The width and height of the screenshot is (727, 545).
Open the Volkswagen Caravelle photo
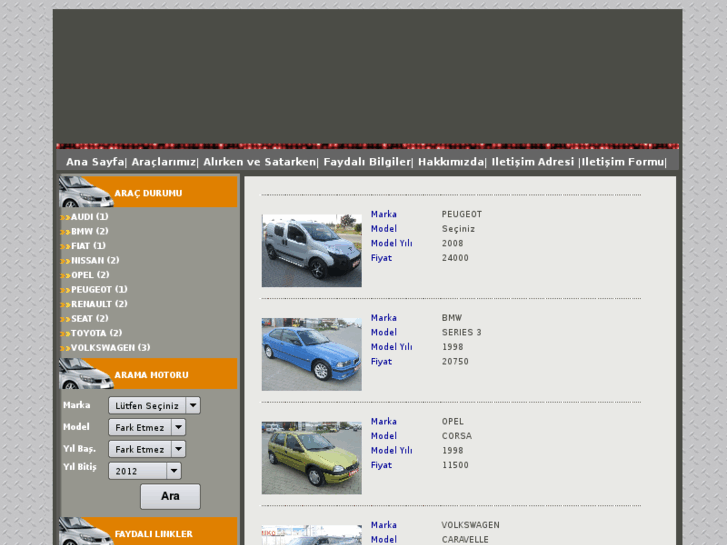pos(311,535)
